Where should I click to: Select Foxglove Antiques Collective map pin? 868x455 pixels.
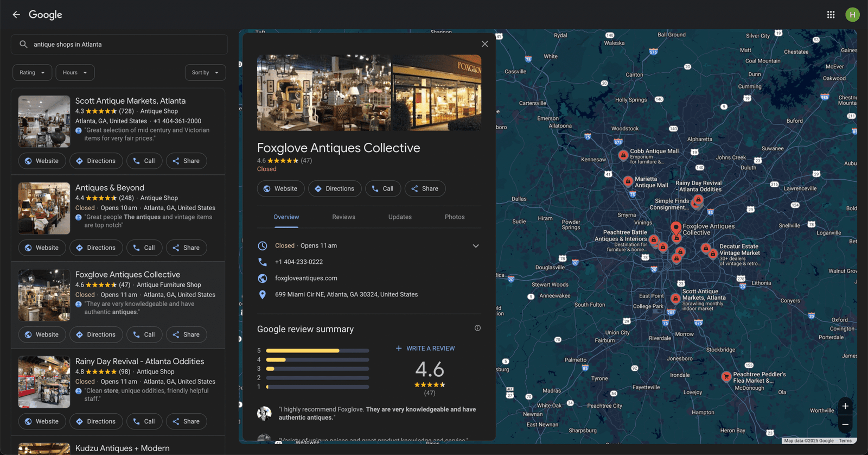click(x=676, y=227)
